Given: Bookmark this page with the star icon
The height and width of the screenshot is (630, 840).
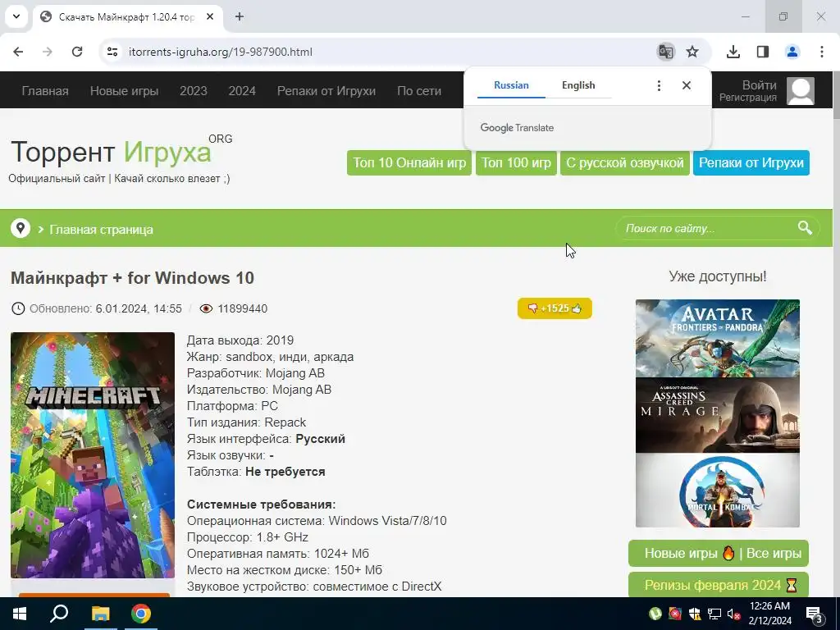Looking at the screenshot, I should (692, 52).
